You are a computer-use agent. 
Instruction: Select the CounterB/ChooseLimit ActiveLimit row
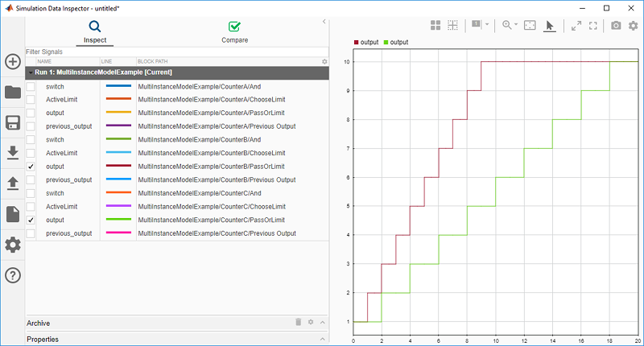(177, 153)
